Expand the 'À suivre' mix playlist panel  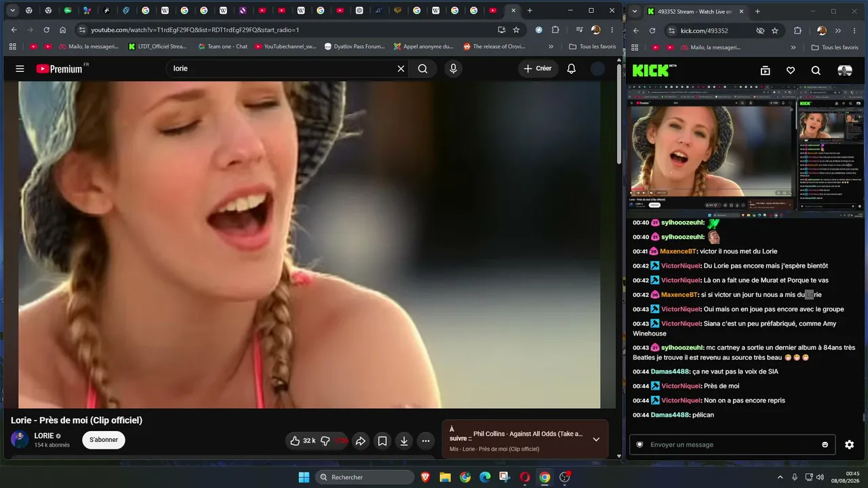(596, 439)
